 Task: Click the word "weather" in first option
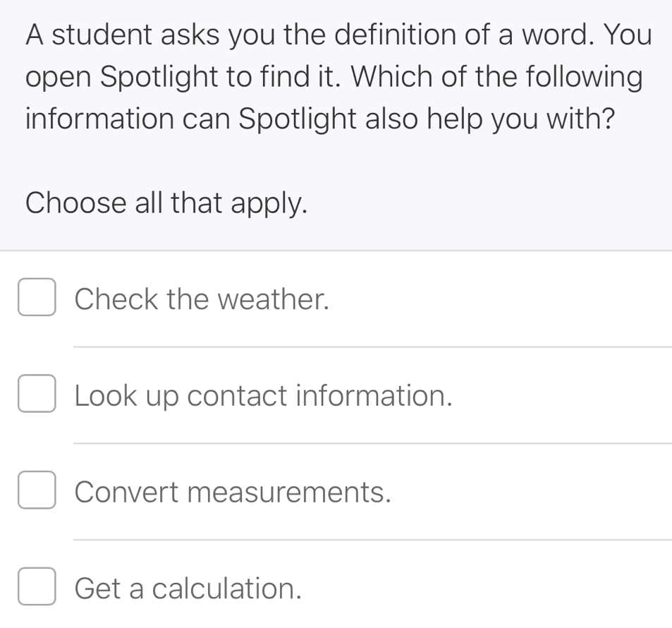tap(274, 299)
